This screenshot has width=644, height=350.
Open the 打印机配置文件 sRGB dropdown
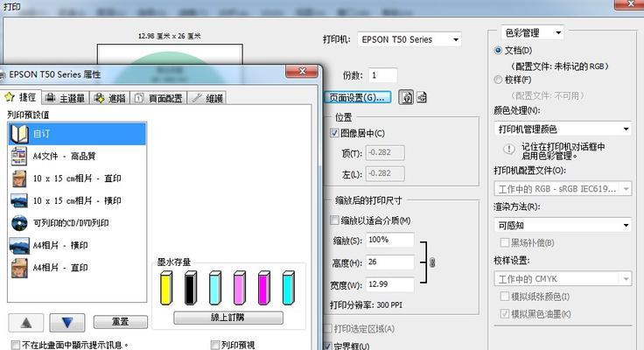click(x=563, y=189)
